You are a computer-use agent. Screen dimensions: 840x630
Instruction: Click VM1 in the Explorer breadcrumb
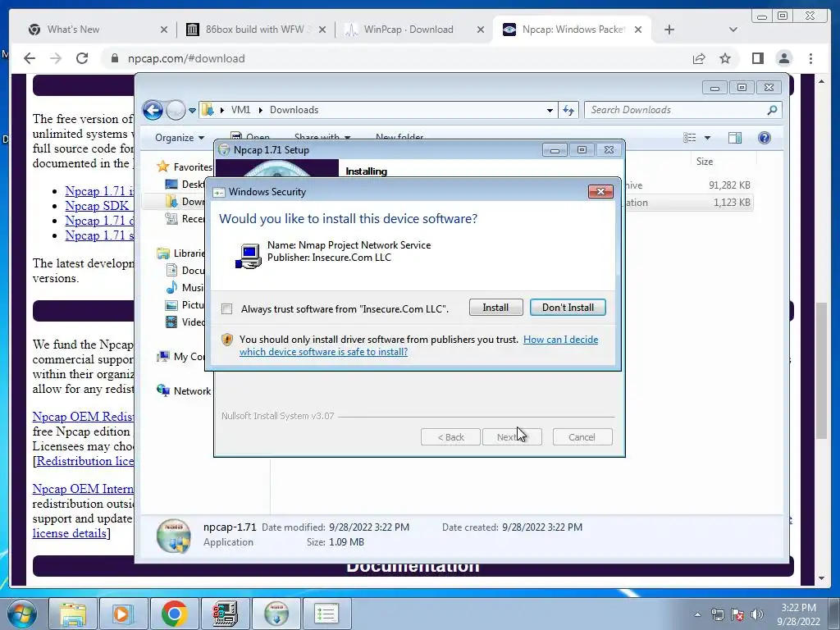(240, 110)
